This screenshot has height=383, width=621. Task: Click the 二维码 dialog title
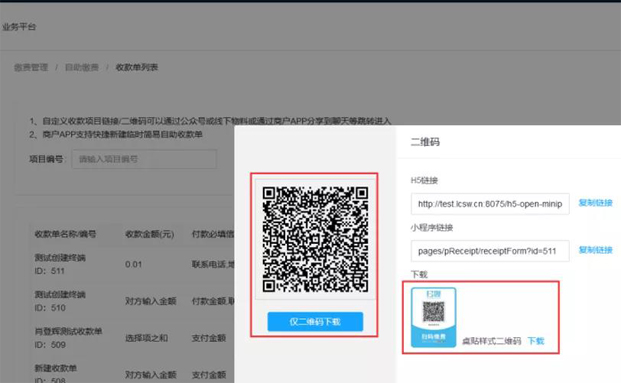point(425,141)
